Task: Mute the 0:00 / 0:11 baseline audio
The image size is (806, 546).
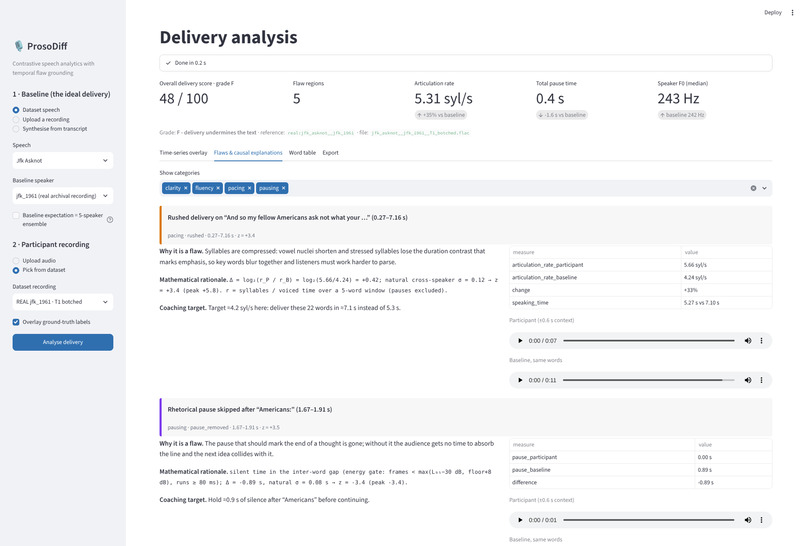Action: tap(748, 380)
